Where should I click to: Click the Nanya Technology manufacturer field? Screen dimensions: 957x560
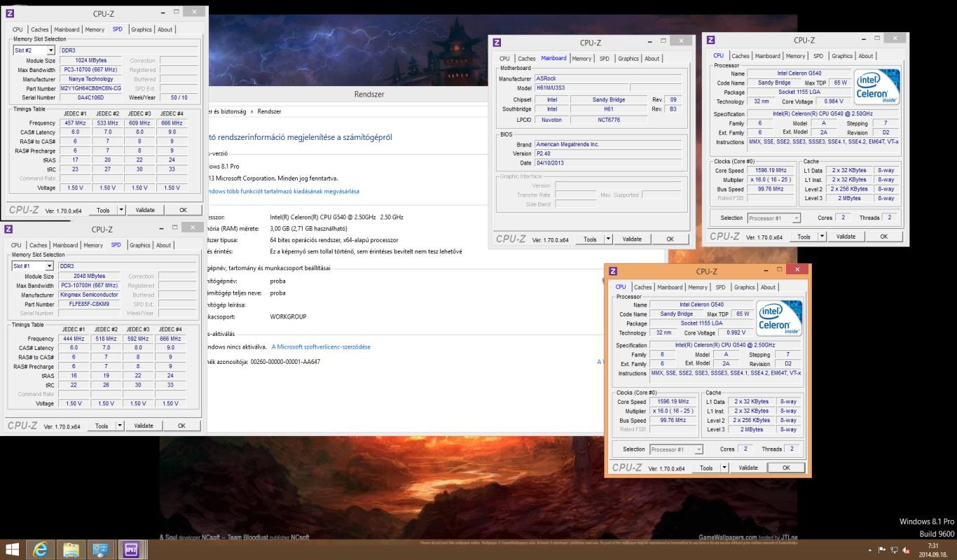pos(90,79)
